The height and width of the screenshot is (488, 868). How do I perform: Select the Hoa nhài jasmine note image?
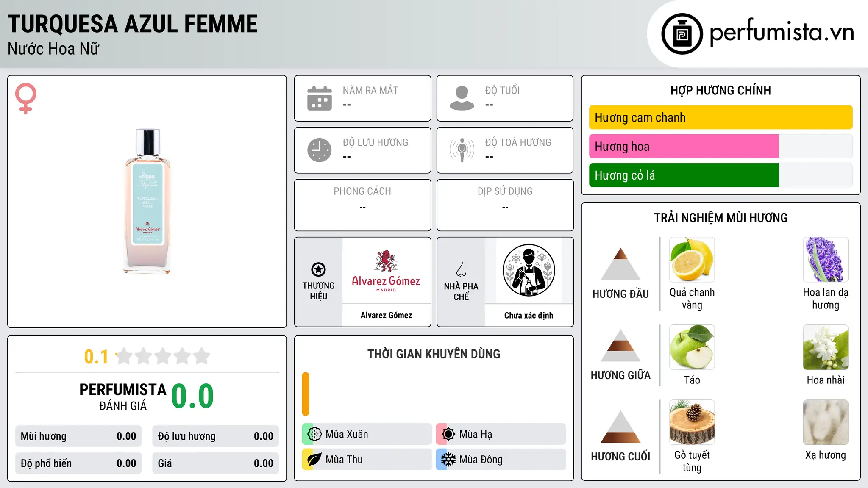826,347
